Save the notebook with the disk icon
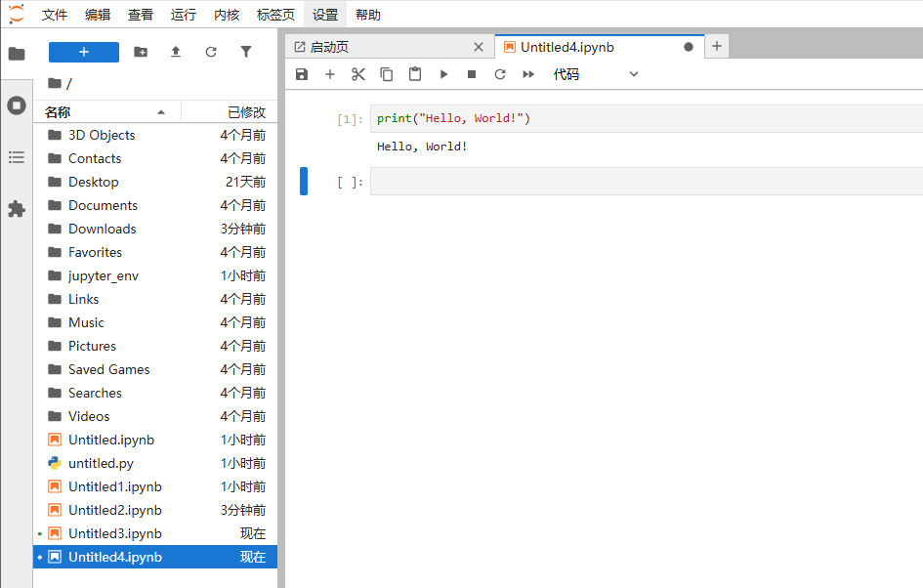The image size is (923, 588). [302, 74]
